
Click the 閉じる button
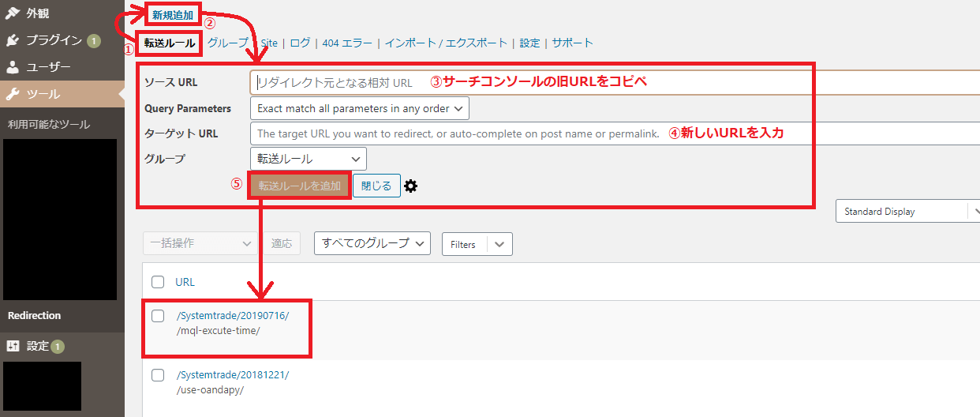376,186
